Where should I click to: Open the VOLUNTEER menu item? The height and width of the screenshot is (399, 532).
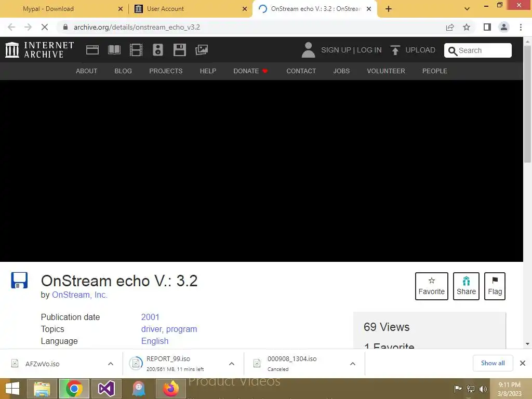click(386, 71)
